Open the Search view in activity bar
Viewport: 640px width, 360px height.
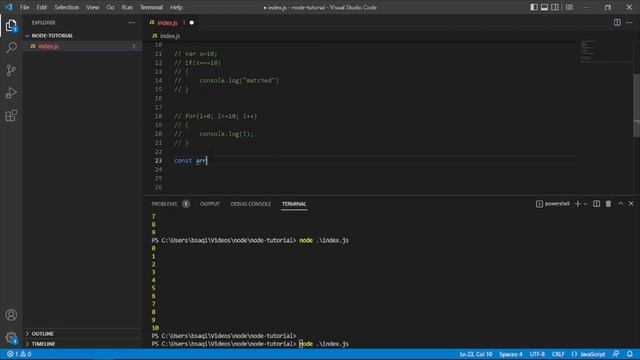point(11,48)
